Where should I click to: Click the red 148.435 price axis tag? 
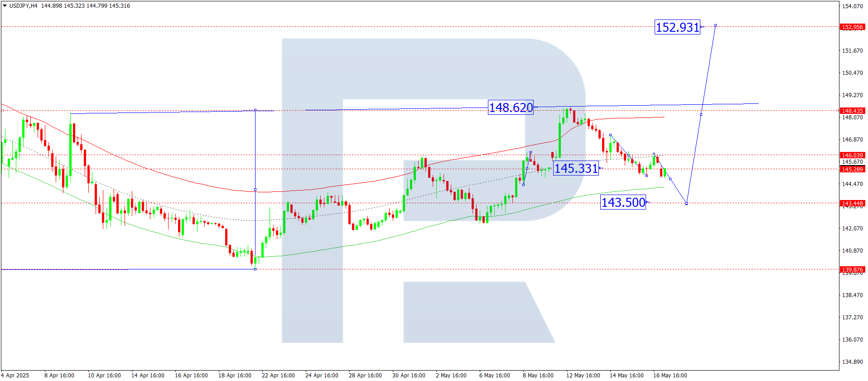pyautogui.click(x=852, y=111)
